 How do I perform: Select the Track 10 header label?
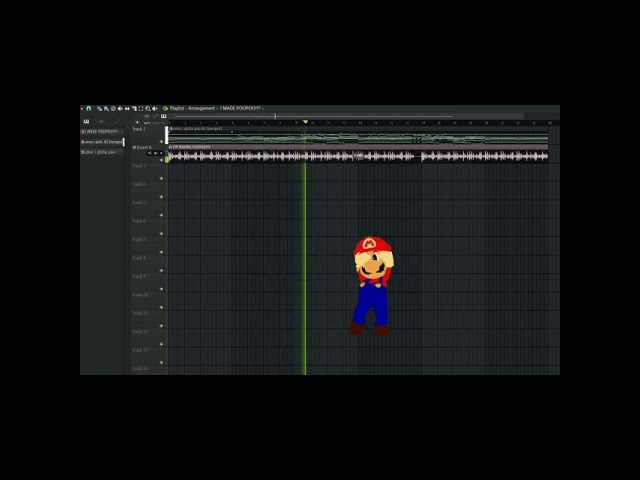[x=140, y=295]
